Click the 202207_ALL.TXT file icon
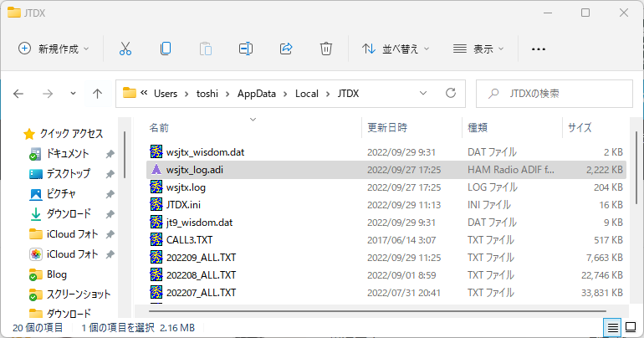Image resolution: width=644 pixels, height=338 pixels. tap(156, 293)
